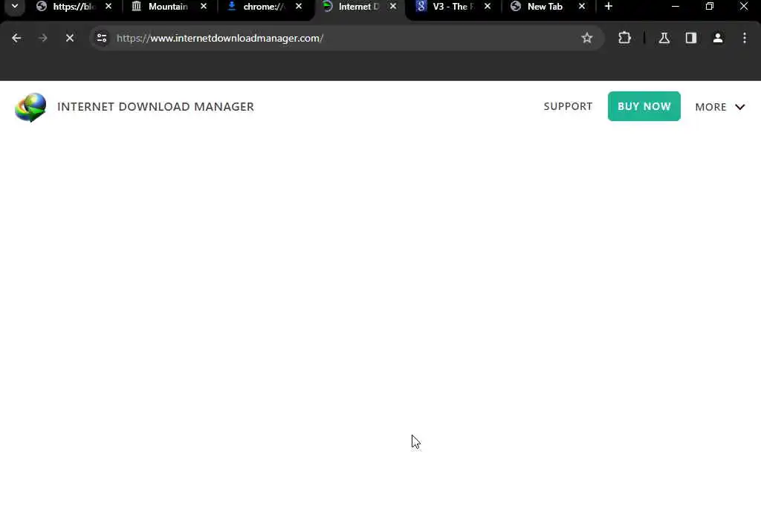
Task: Click INTERNET DOWNLOAD MANAGER title link
Action: [155, 107]
